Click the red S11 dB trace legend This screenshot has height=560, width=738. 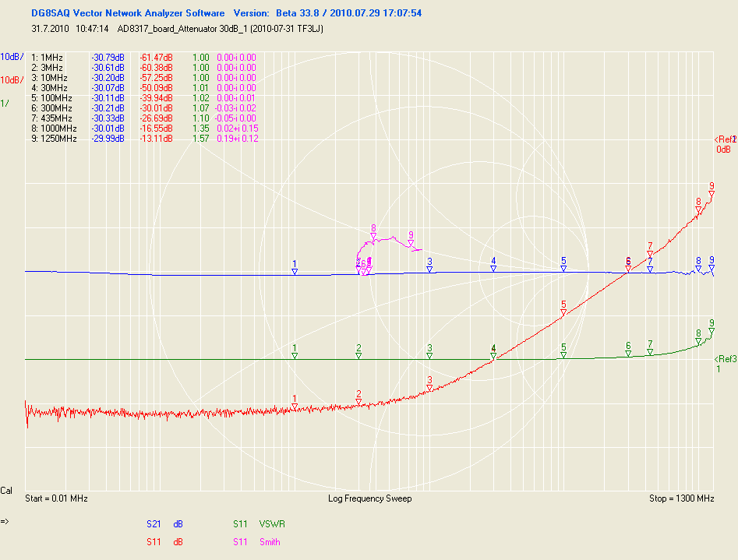pyautogui.click(x=164, y=542)
